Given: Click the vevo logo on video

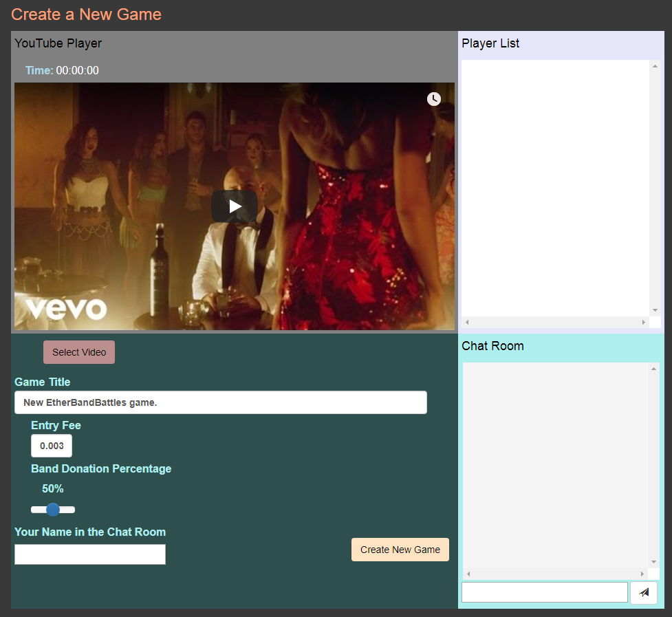Looking at the screenshot, I should [x=65, y=309].
